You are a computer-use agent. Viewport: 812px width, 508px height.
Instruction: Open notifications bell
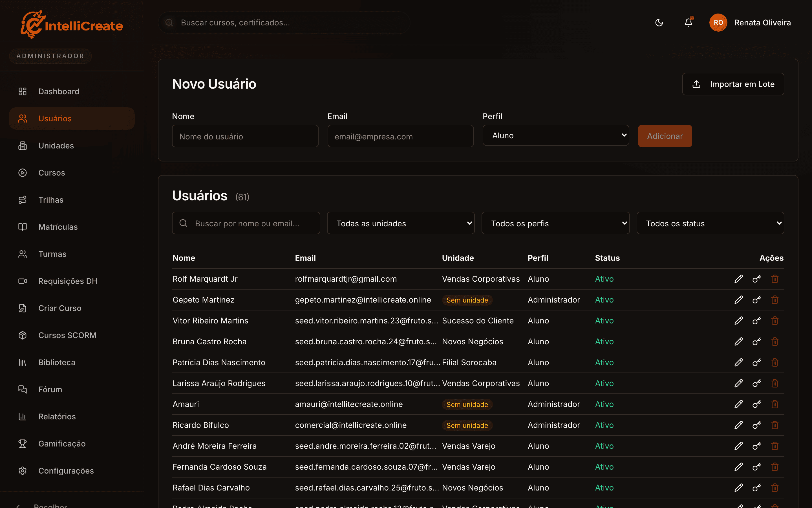688,23
